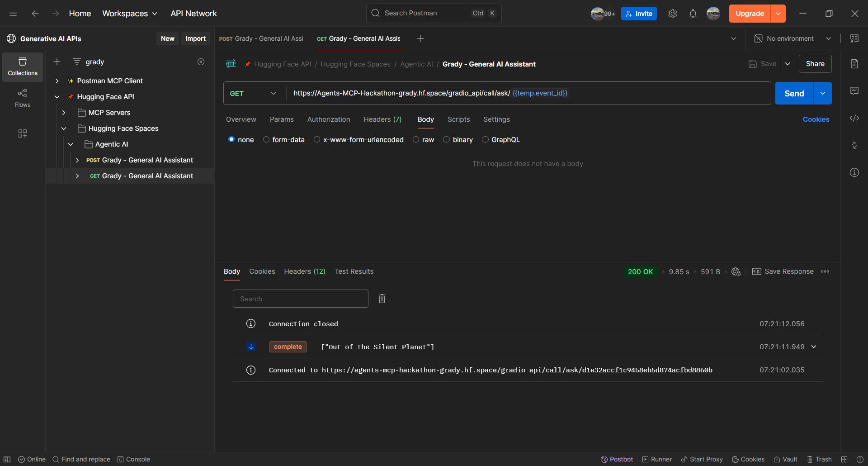Image resolution: width=868 pixels, height=466 pixels.
Task: Click in the response Search field
Action: click(x=300, y=299)
